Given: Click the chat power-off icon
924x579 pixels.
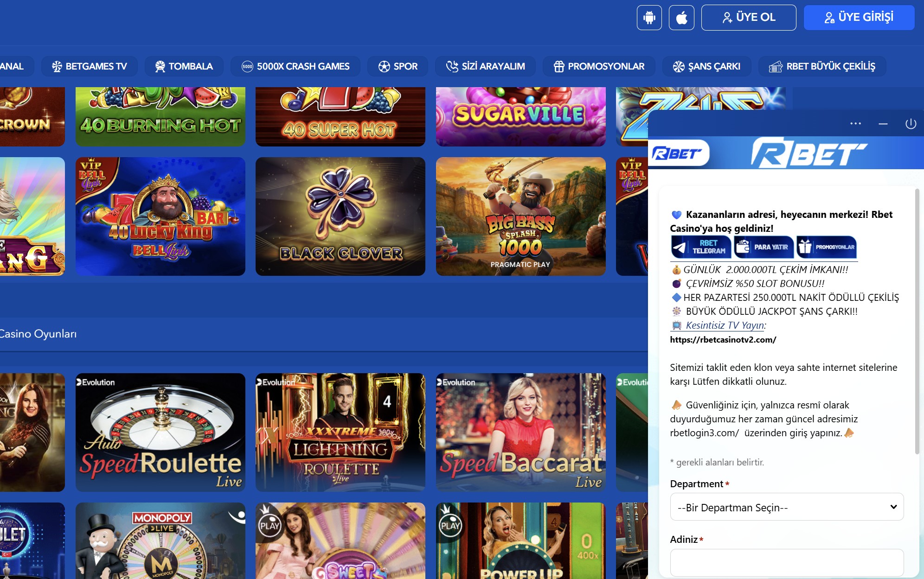Looking at the screenshot, I should (x=911, y=124).
